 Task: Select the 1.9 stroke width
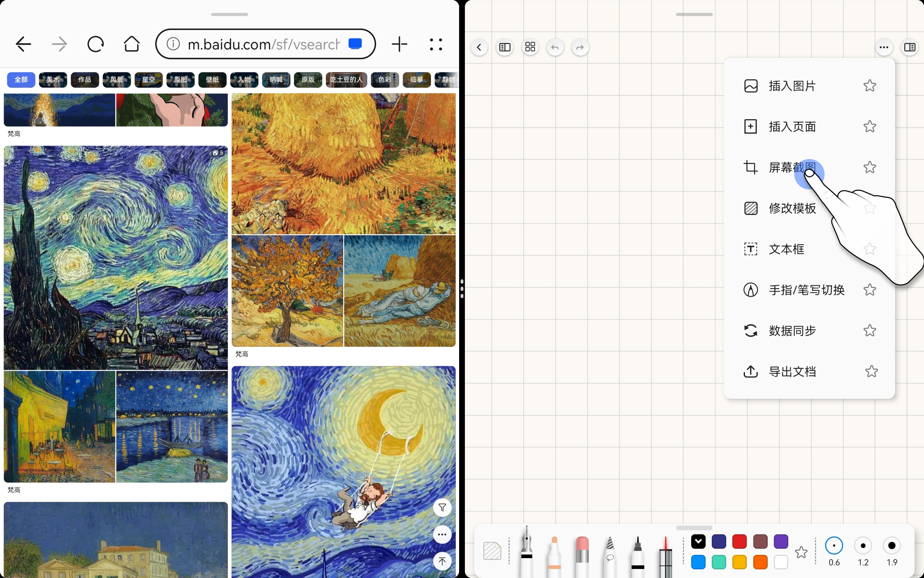pyautogui.click(x=892, y=552)
